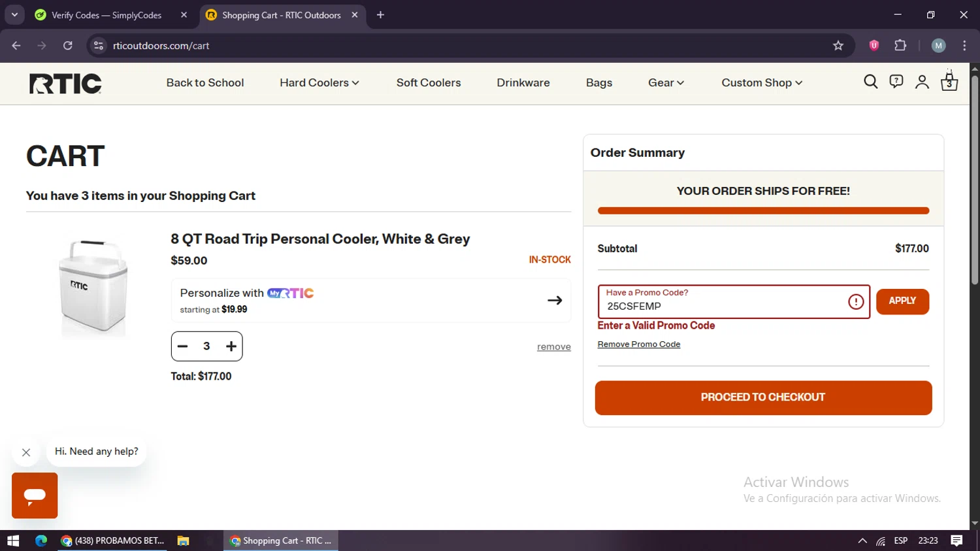The width and height of the screenshot is (980, 551).
Task: Expand the Custom Shop dropdown menu
Action: tap(762, 83)
